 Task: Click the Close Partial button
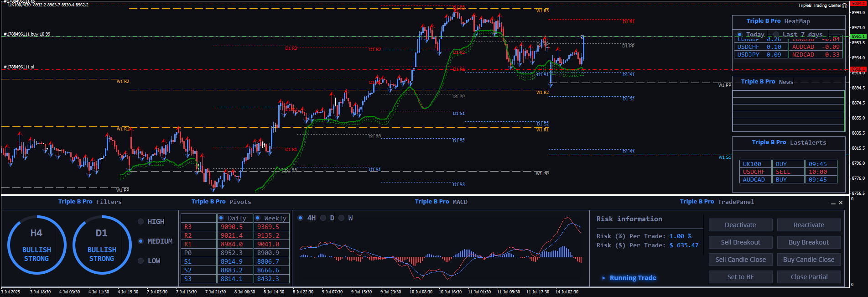809,277
